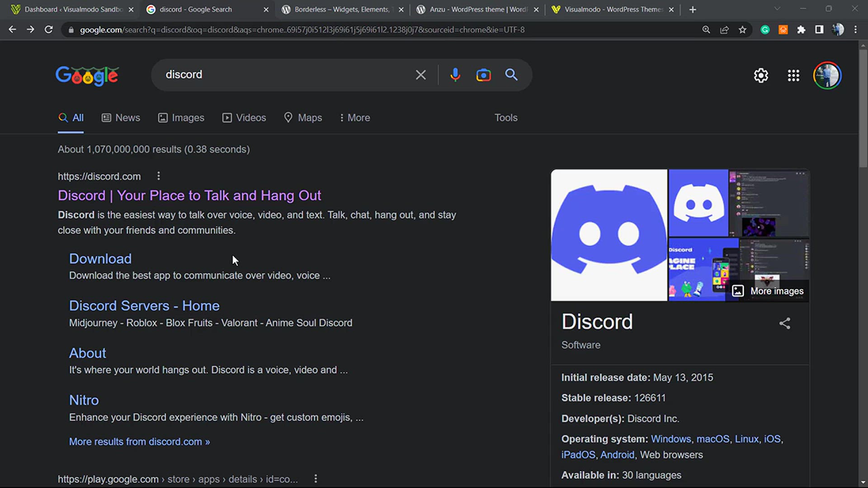Screen dimensions: 868x488
Task: Reload the current page
Action: coord(48,29)
